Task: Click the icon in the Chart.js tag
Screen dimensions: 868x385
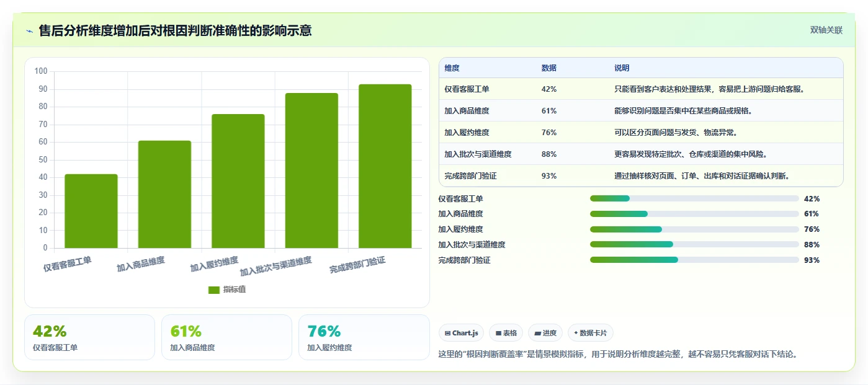Action: (447, 334)
